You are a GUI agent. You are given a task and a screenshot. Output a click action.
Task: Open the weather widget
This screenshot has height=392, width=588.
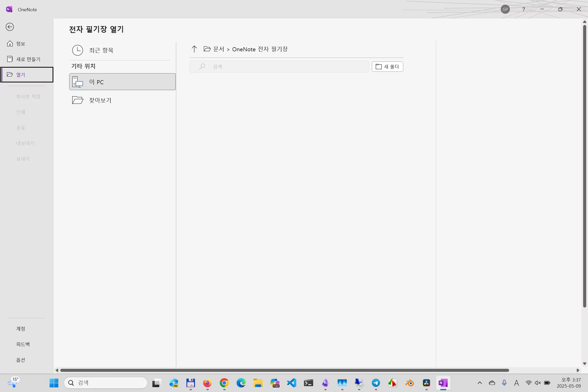tap(13, 383)
